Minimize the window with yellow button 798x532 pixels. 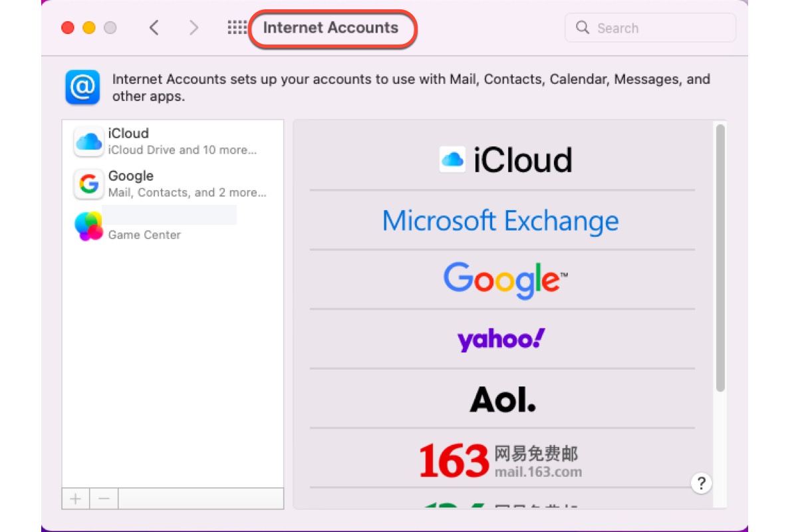(x=89, y=28)
